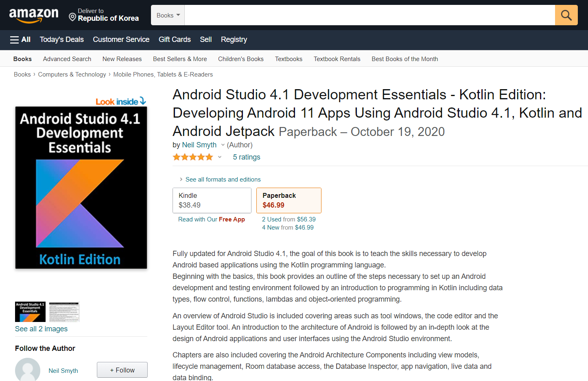Viewport: 588px width, 381px height.
Task: Click Mobile Phones, Tablets & E-Readers breadcrumb
Action: pyautogui.click(x=163, y=74)
